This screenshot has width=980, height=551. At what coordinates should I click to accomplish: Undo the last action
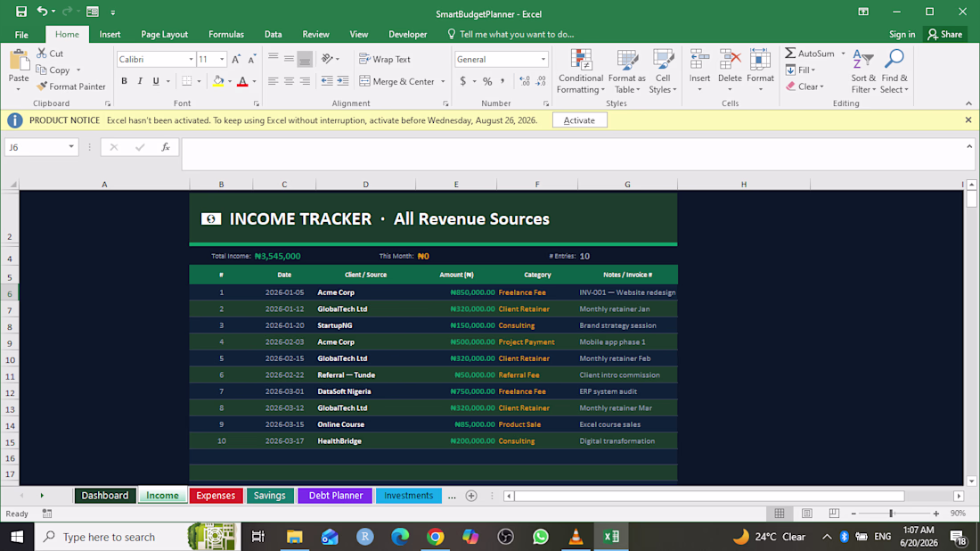pos(42,12)
